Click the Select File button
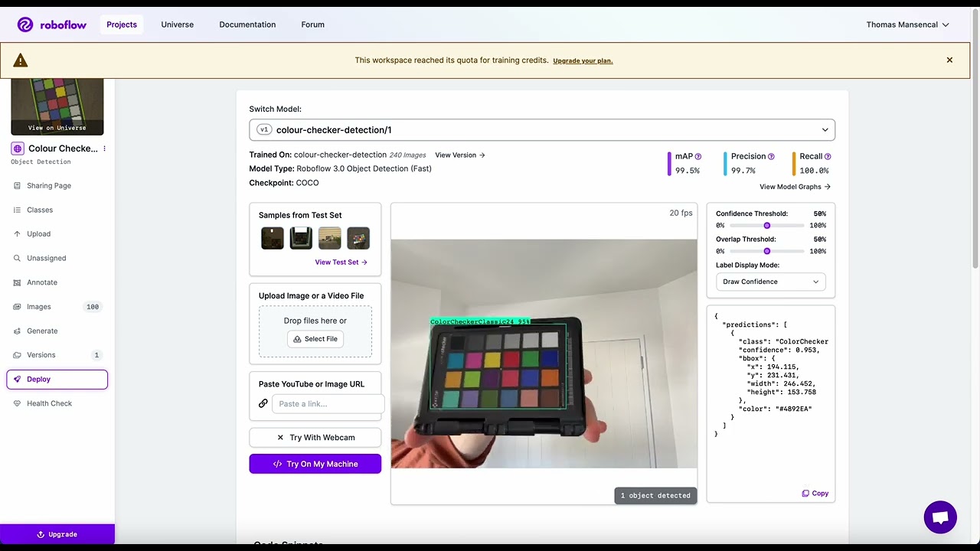Screen dimensions: 980x551 pos(315,339)
